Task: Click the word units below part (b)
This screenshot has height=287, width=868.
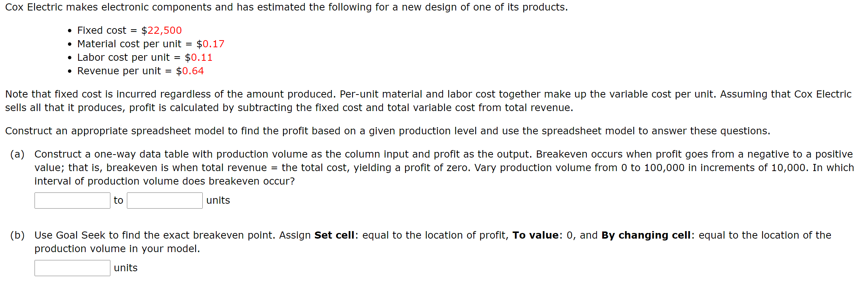Action: (x=125, y=267)
